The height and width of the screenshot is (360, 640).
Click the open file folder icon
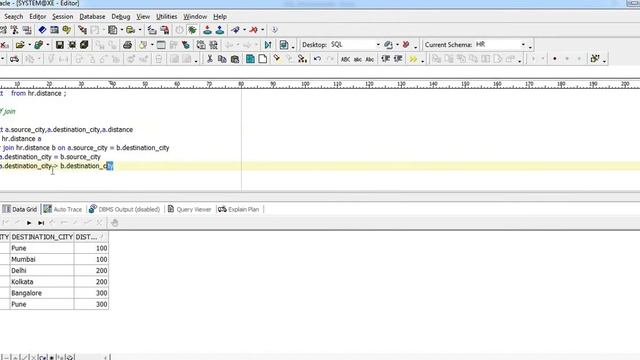click(x=20, y=45)
